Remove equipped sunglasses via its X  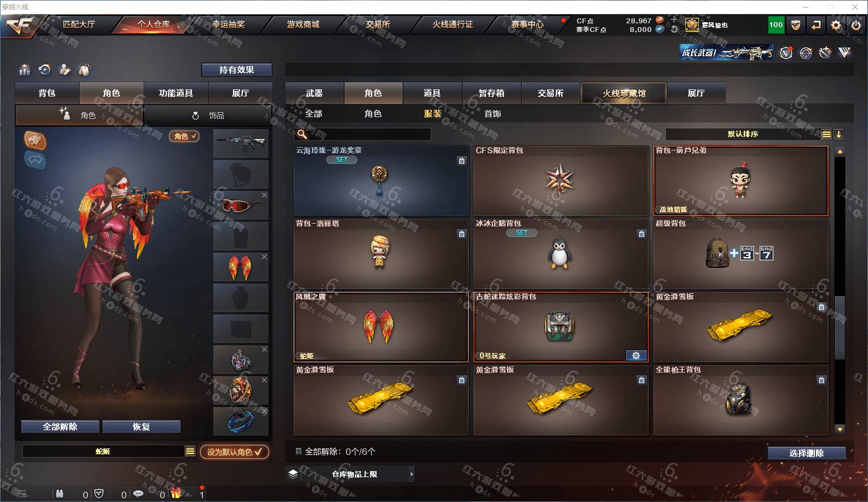click(x=264, y=195)
